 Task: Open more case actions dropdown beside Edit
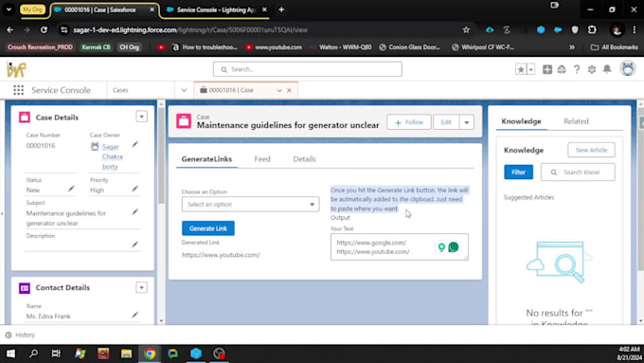coord(467,122)
